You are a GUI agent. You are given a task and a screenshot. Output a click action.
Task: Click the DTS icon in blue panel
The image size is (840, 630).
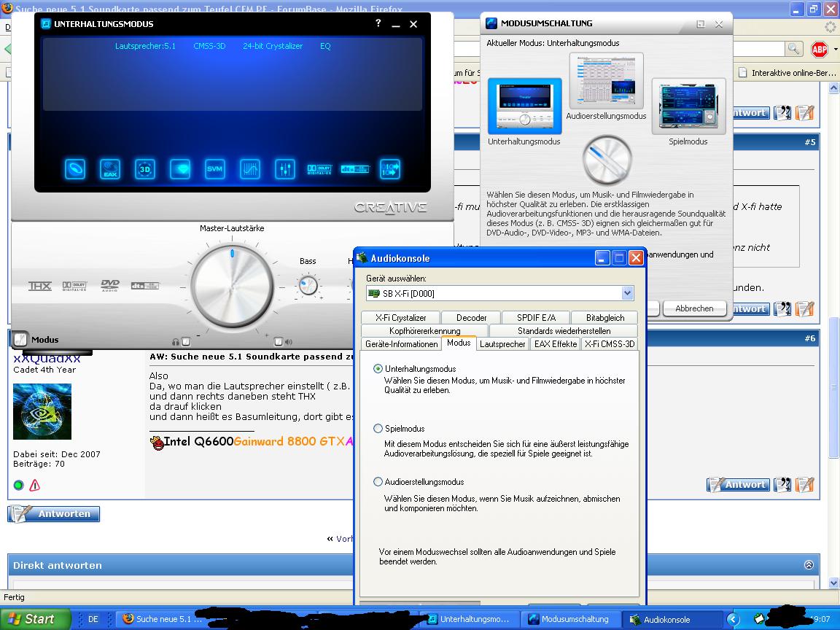pyautogui.click(x=354, y=169)
